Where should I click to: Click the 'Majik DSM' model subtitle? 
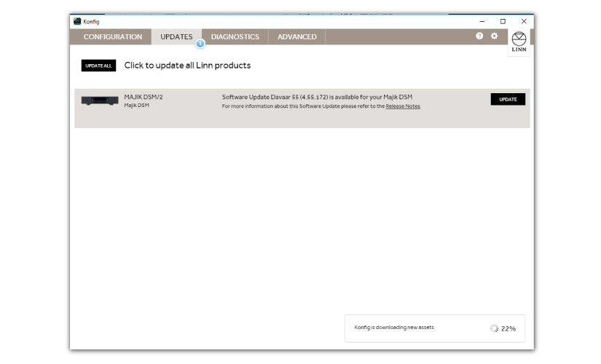136,105
